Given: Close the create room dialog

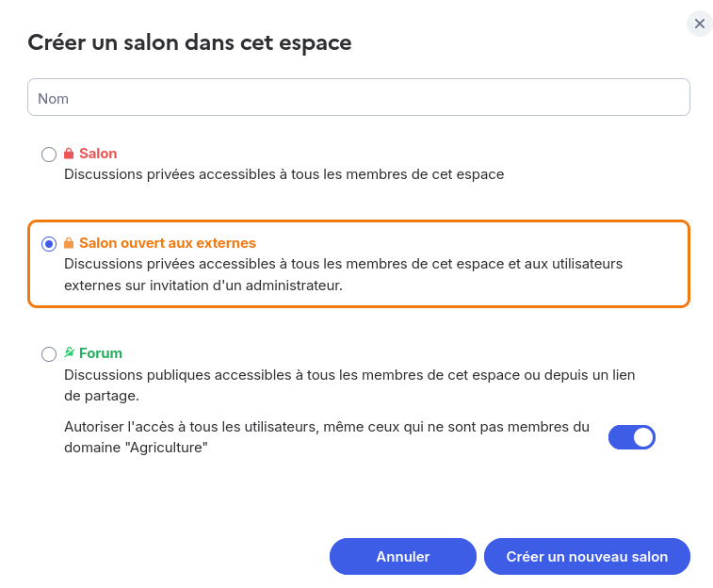Looking at the screenshot, I should [x=699, y=24].
